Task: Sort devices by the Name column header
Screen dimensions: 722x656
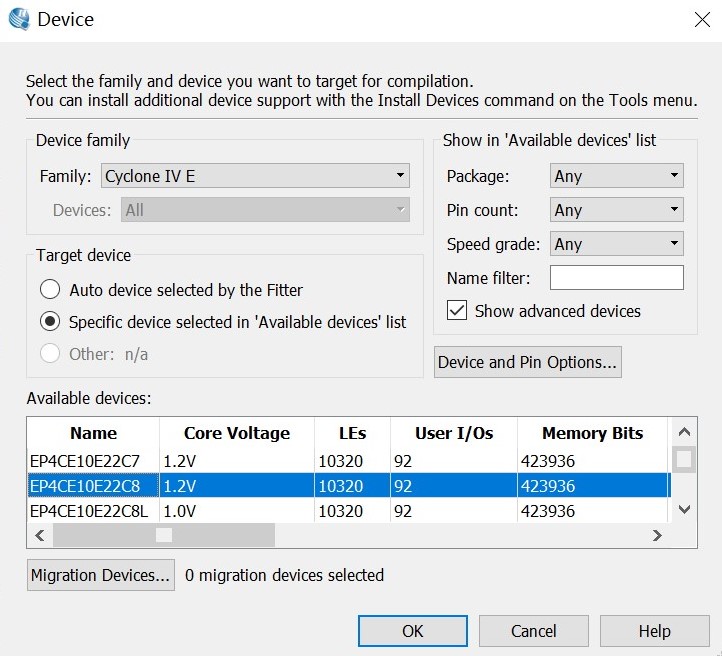Action: coord(93,433)
